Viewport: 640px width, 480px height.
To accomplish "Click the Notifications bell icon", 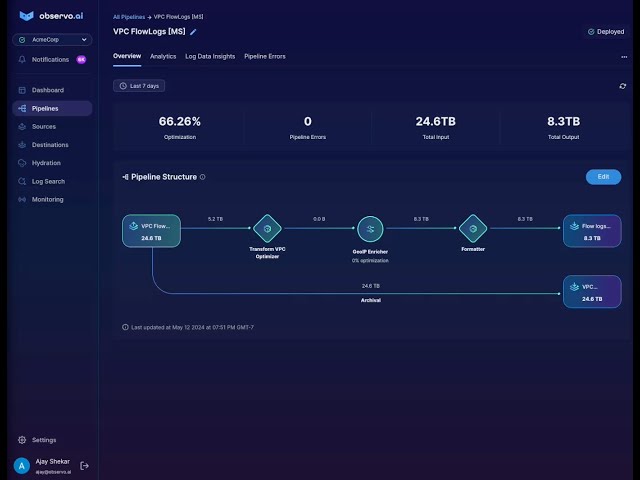I will click(22, 60).
